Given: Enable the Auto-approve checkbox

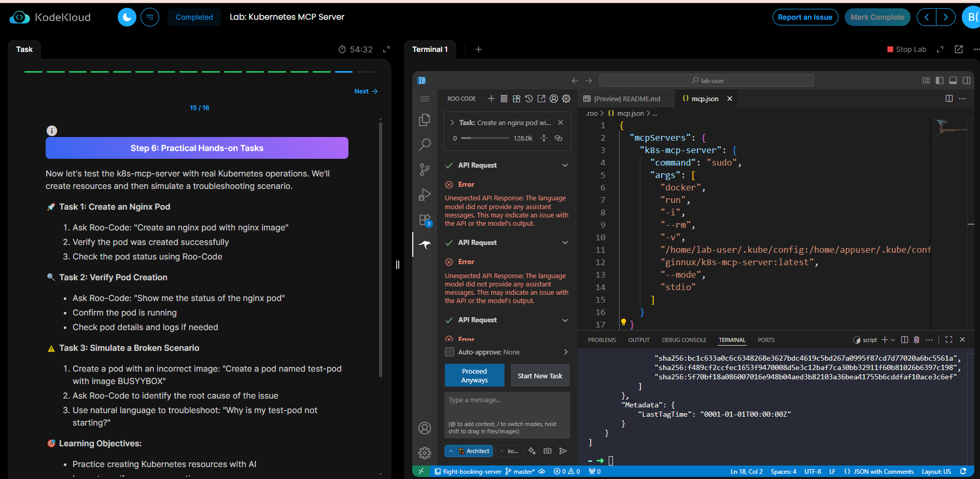Looking at the screenshot, I should pos(450,352).
